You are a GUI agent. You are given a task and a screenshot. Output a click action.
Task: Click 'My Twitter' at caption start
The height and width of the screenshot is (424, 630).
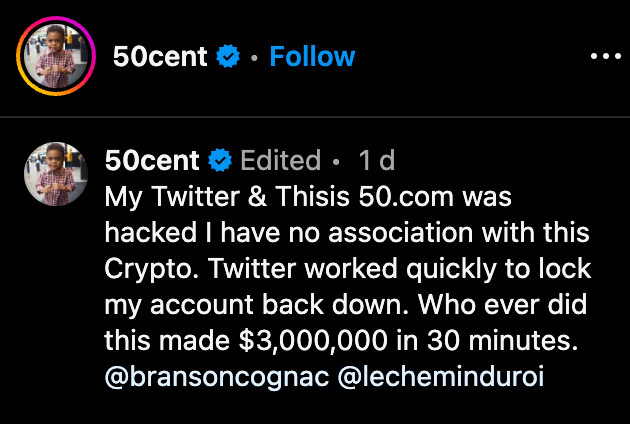pyautogui.click(x=170, y=197)
